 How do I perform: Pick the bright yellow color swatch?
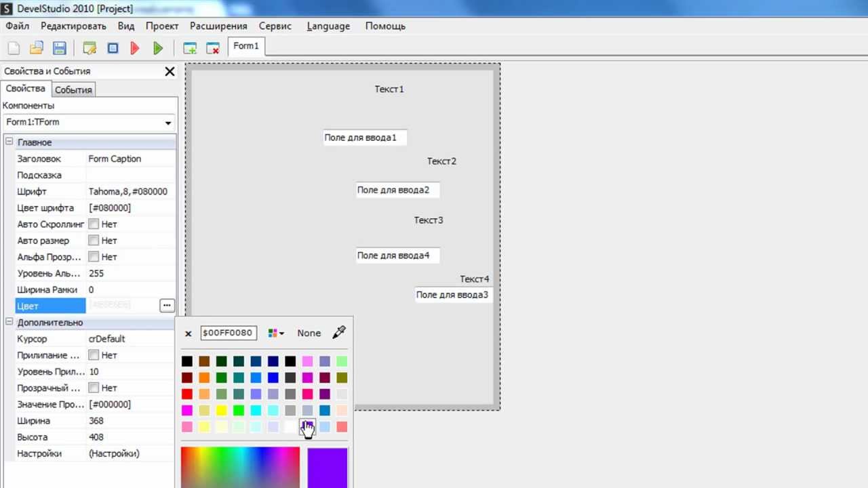[x=221, y=410]
